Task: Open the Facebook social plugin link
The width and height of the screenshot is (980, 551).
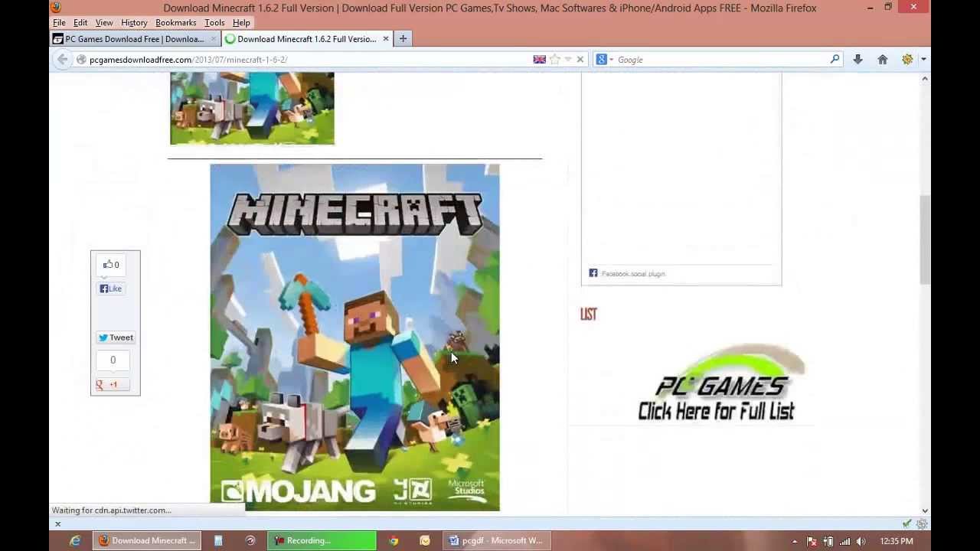Action: coord(633,273)
